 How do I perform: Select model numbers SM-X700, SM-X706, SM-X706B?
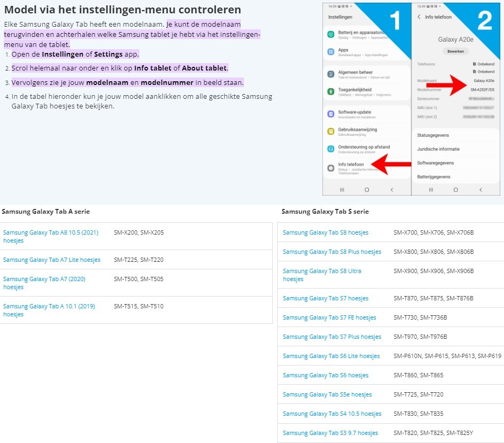[434, 232]
